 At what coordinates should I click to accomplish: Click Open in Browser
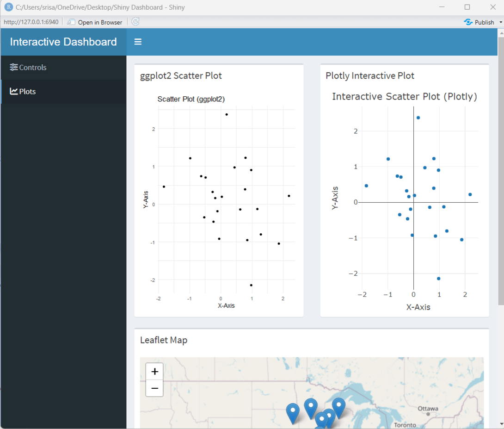pyautogui.click(x=95, y=22)
